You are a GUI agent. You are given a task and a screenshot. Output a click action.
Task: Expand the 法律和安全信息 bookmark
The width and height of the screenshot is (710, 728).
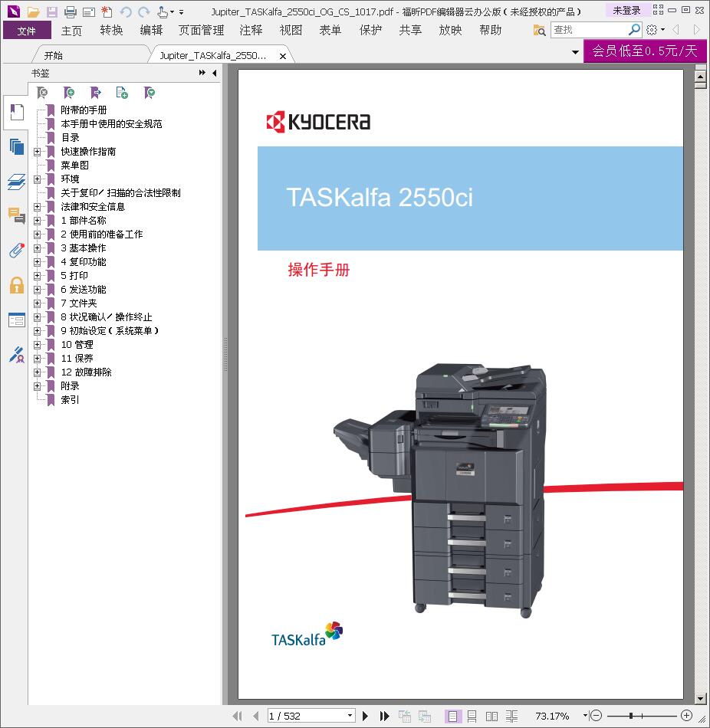pos(37,207)
